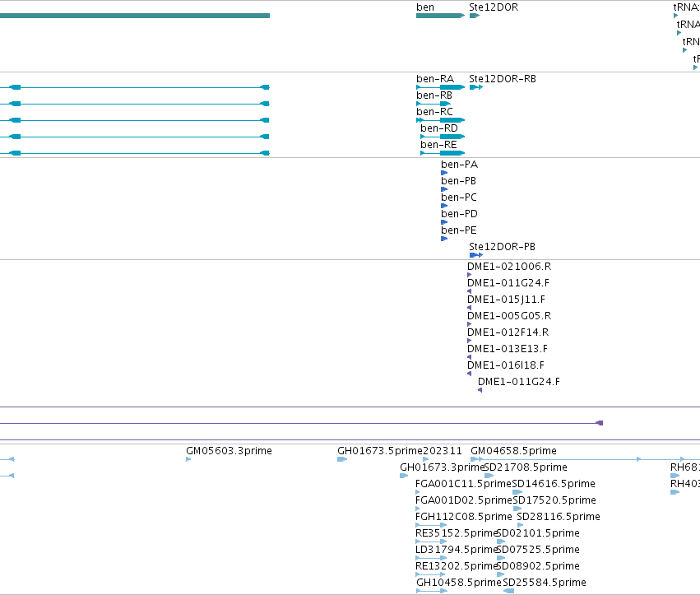Select the ben-PE protein label
This screenshot has height=595, width=700.
pos(459,230)
